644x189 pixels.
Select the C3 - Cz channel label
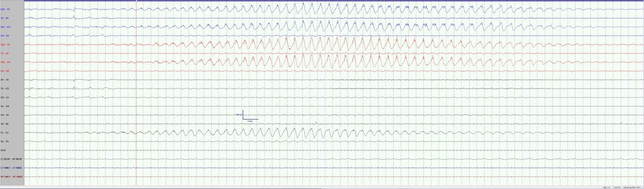coord(5,97)
